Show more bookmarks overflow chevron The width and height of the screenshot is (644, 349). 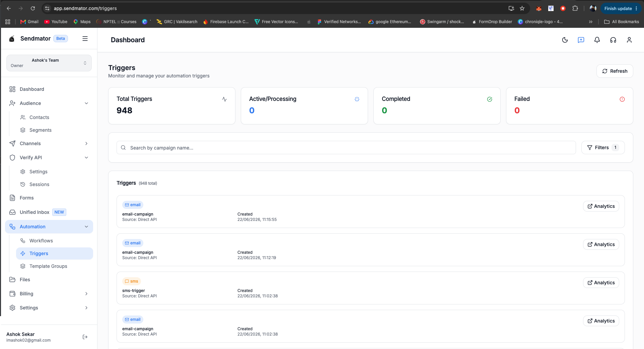coord(591,22)
